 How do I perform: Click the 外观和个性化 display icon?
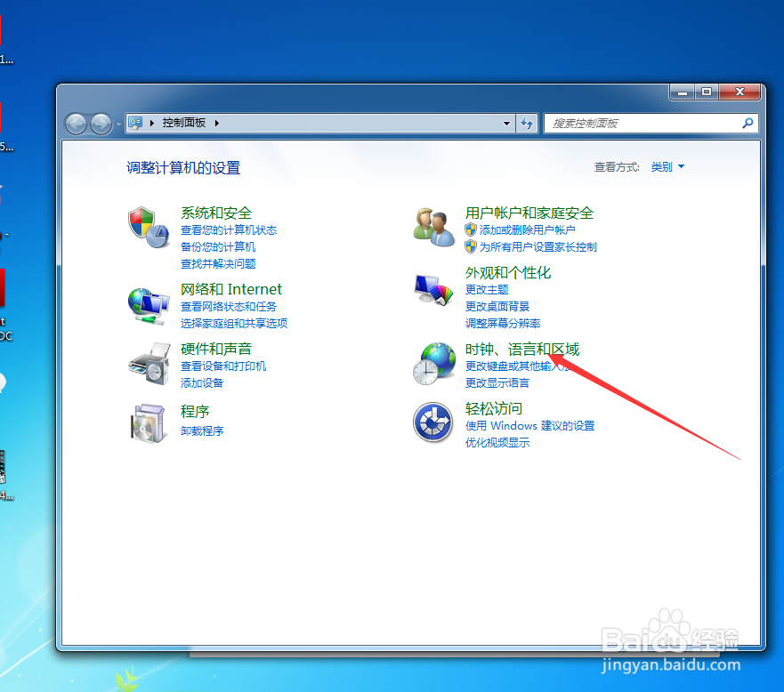pyautogui.click(x=433, y=289)
